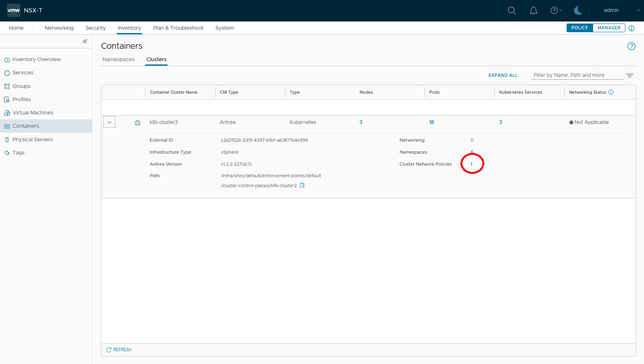Open the Groups label
The width and height of the screenshot is (644, 364).
22,86
